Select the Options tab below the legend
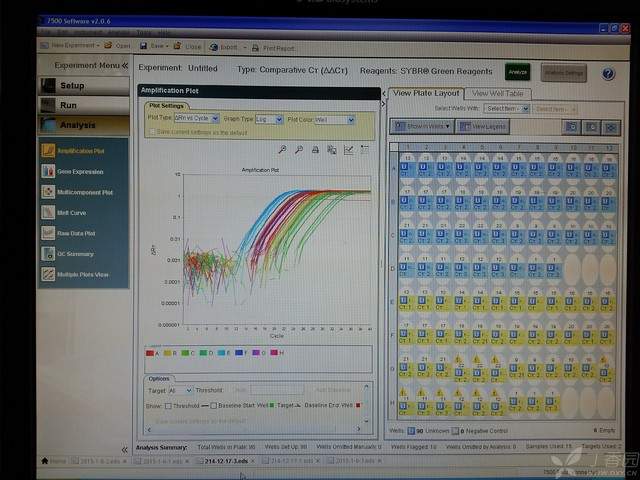 [x=159, y=378]
